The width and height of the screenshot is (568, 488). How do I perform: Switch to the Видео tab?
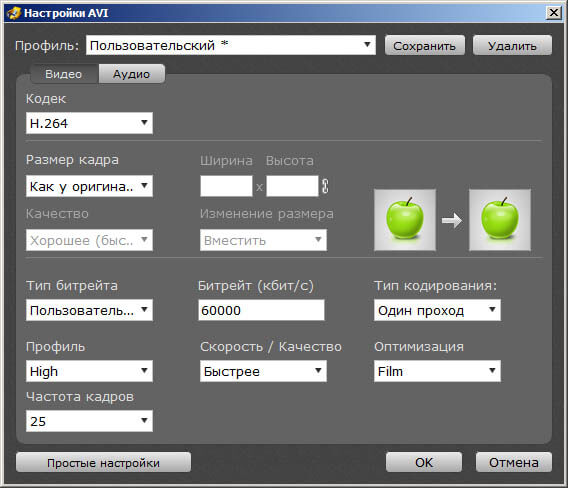[64, 74]
